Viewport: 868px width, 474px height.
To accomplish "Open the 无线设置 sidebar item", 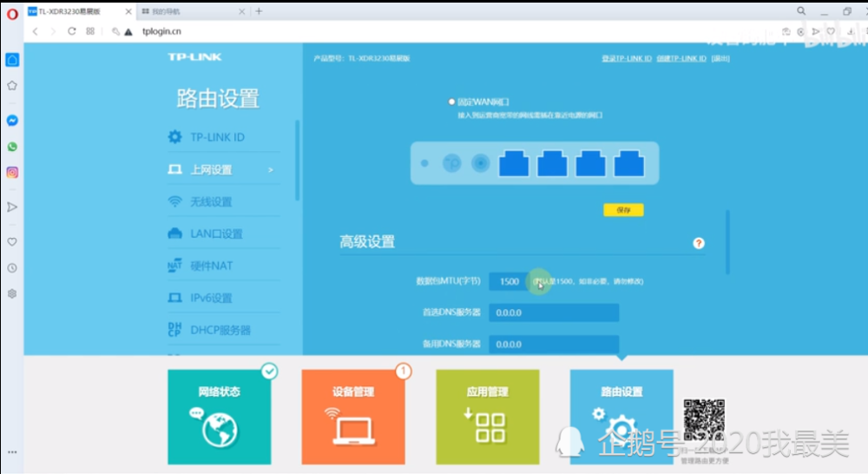I will 211,202.
